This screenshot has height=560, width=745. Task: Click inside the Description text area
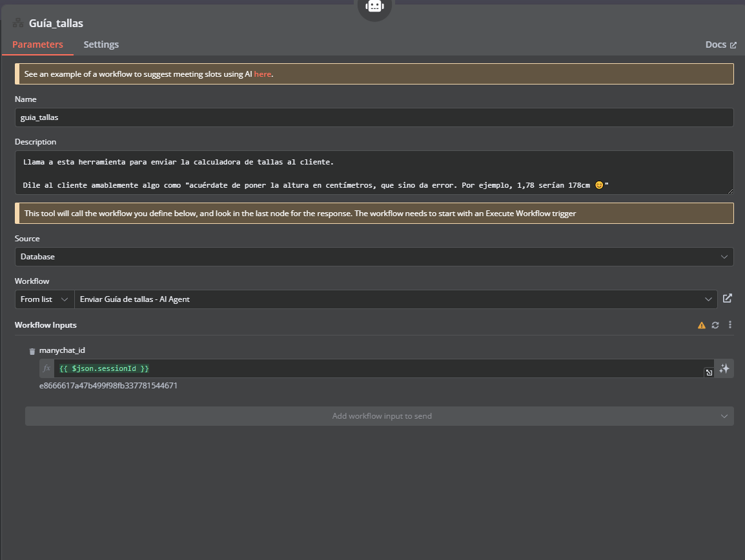374,173
